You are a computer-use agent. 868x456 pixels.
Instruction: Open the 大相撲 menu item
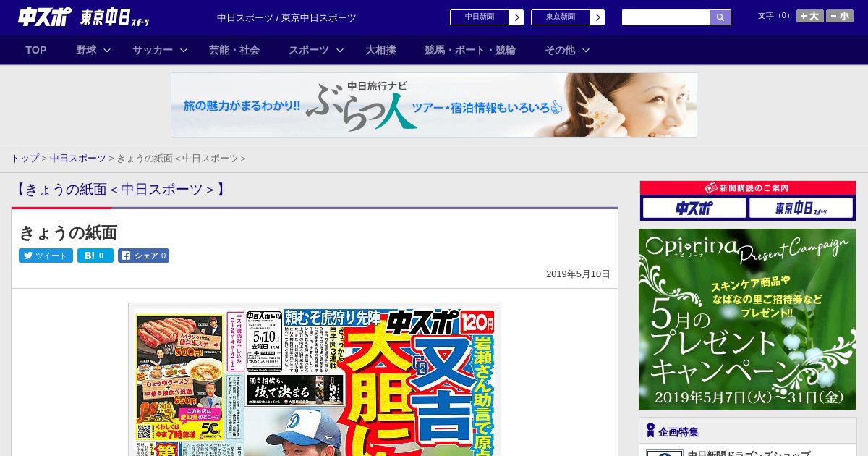[380, 50]
